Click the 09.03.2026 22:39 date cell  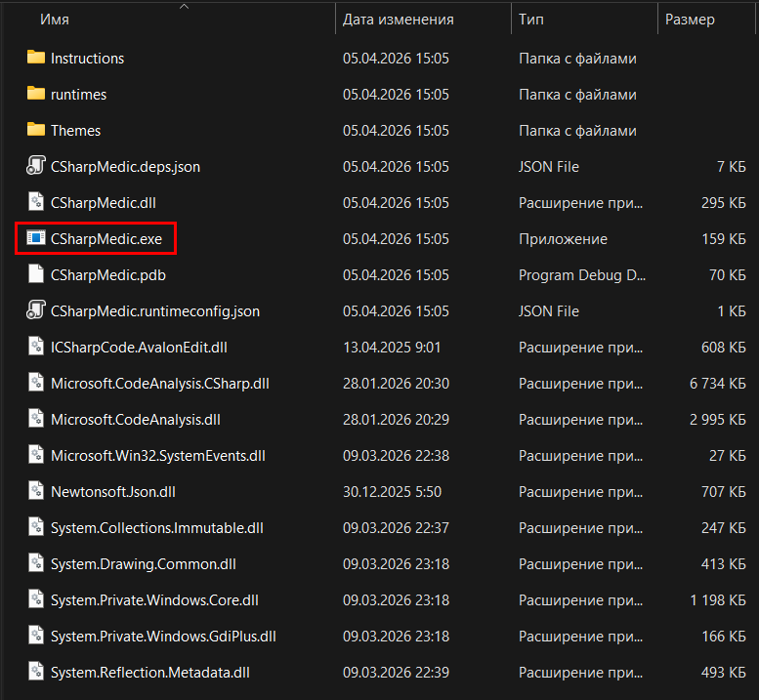pos(396,672)
